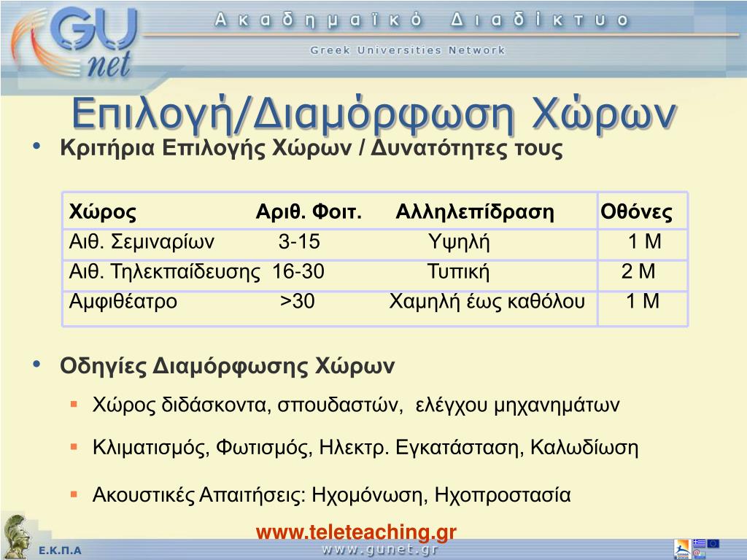Click the line starting 'Κλιματισμός, Φωτισμός'
This screenshot has height=560, width=747.
[x=365, y=448]
